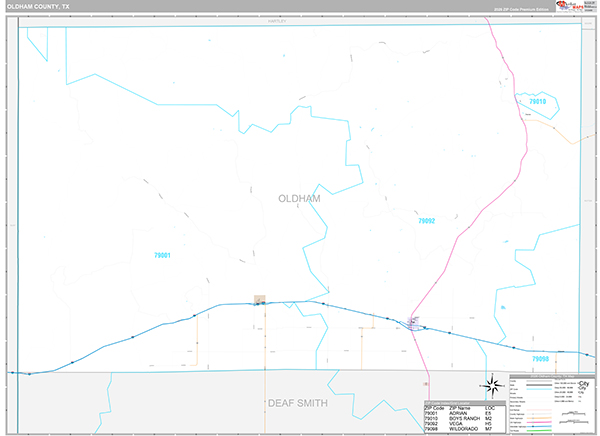The width and height of the screenshot is (600, 436).
Task: Click the 'ZIP Code' column header
Action: coord(434,408)
